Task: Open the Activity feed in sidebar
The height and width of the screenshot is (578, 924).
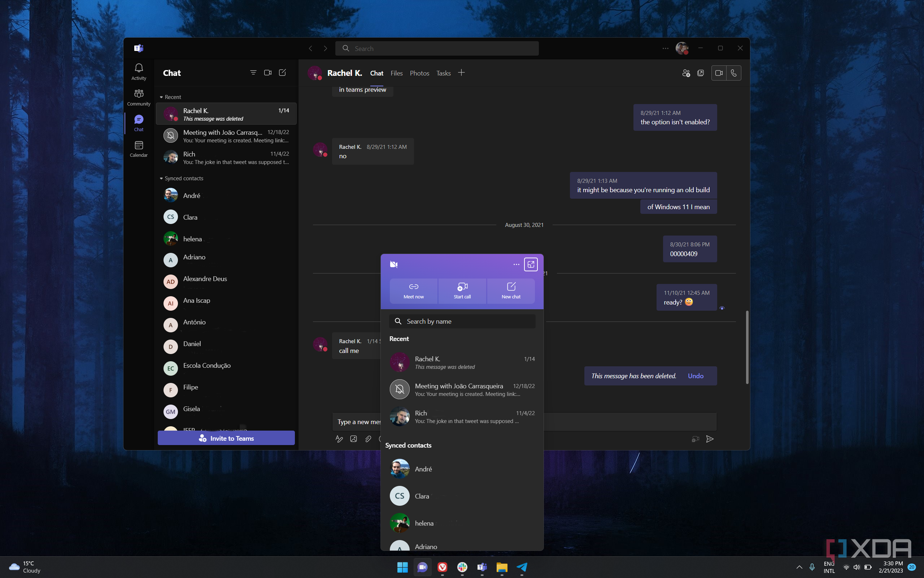Action: click(139, 72)
